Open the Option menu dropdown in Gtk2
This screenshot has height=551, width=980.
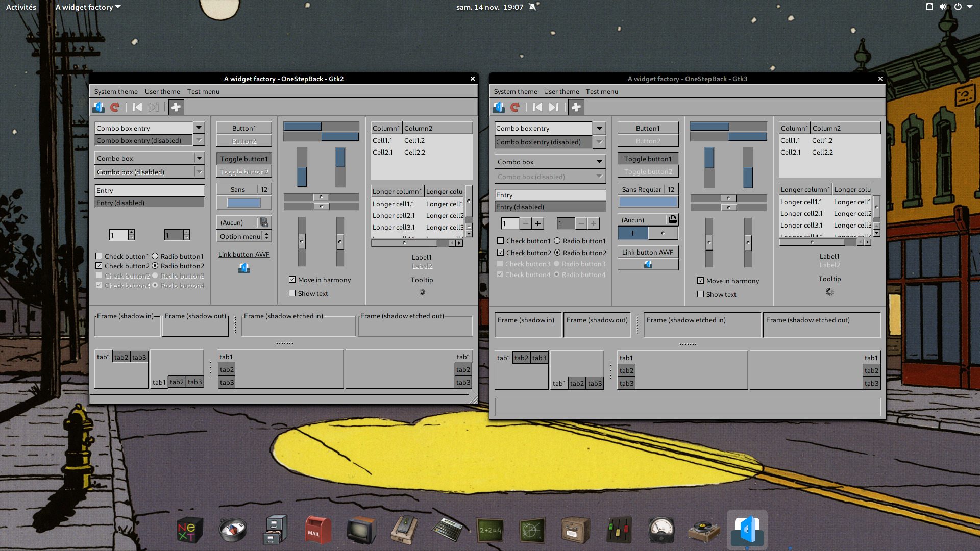point(244,236)
